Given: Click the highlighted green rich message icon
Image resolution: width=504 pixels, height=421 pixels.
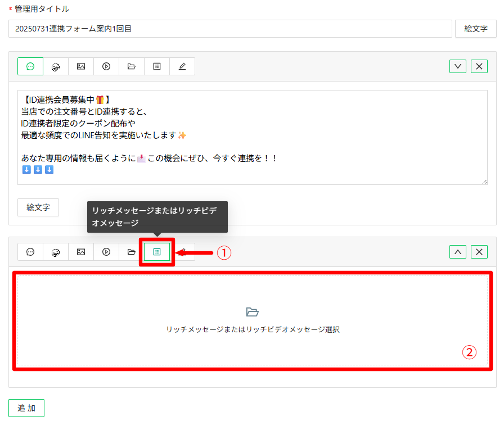Looking at the screenshot, I should pyautogui.click(x=157, y=252).
